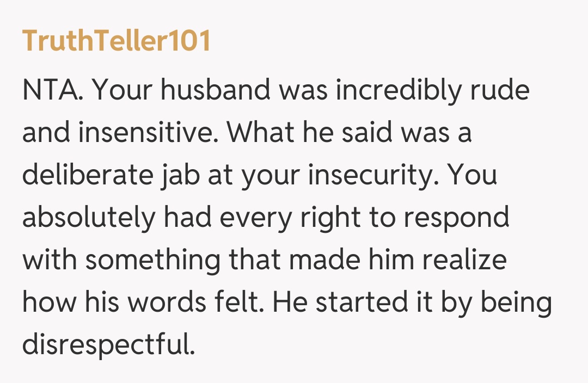Click the word "being" ending the sixth line
588x383 pixels.
516,303
